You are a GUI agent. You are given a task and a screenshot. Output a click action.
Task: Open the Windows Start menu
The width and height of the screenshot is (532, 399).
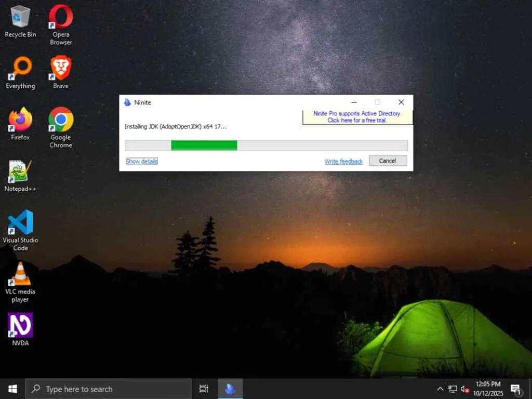[x=12, y=389]
